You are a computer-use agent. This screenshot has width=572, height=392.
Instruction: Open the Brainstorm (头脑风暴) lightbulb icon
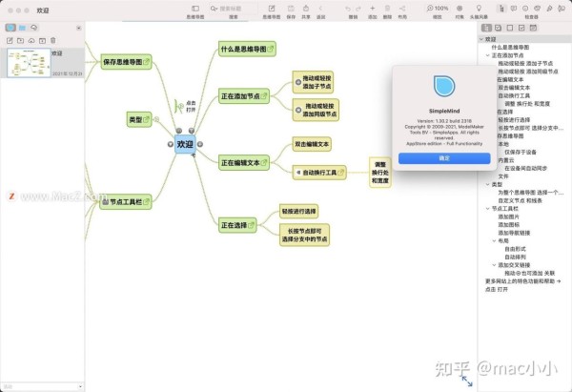(x=479, y=8)
